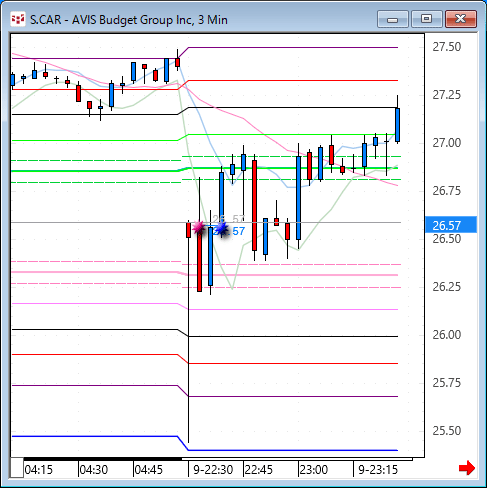Click the 23:00 time axis label
Screen dimensions: 487x488
[x=314, y=470]
